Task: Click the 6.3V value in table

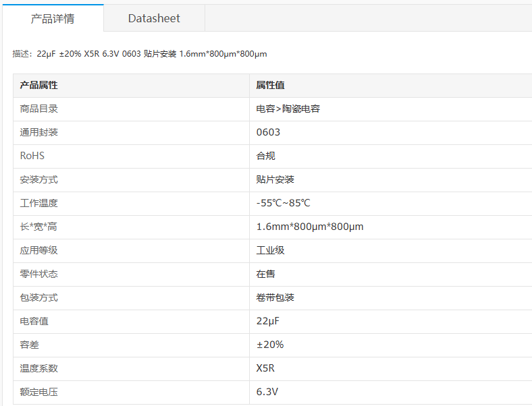Action: tap(267, 392)
